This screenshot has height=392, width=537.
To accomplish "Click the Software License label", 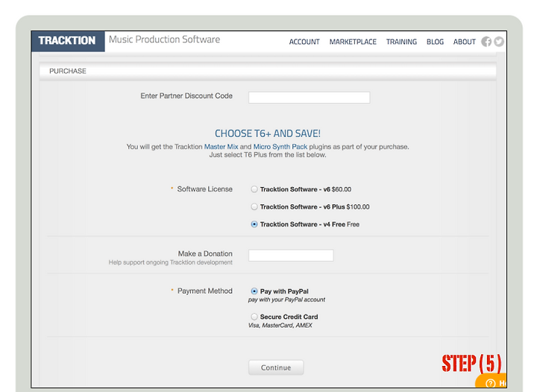I will pyautogui.click(x=204, y=189).
